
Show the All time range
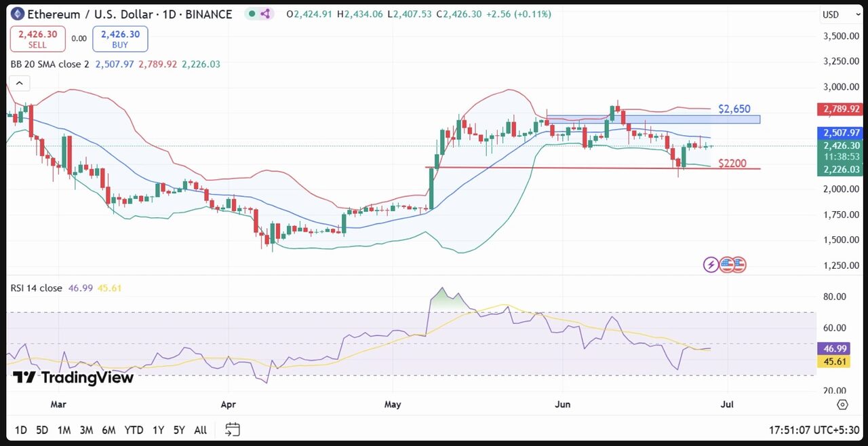pos(200,430)
